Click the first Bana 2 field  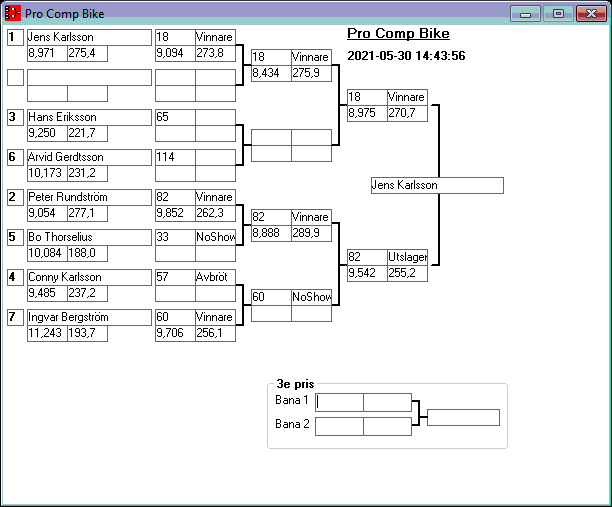(339, 426)
